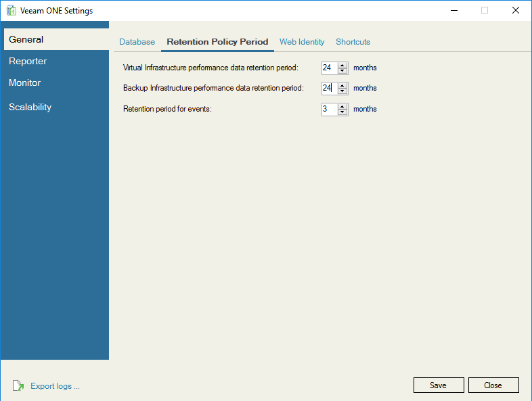Click the 'Retention period for events' label
532x401 pixels.
pos(167,109)
